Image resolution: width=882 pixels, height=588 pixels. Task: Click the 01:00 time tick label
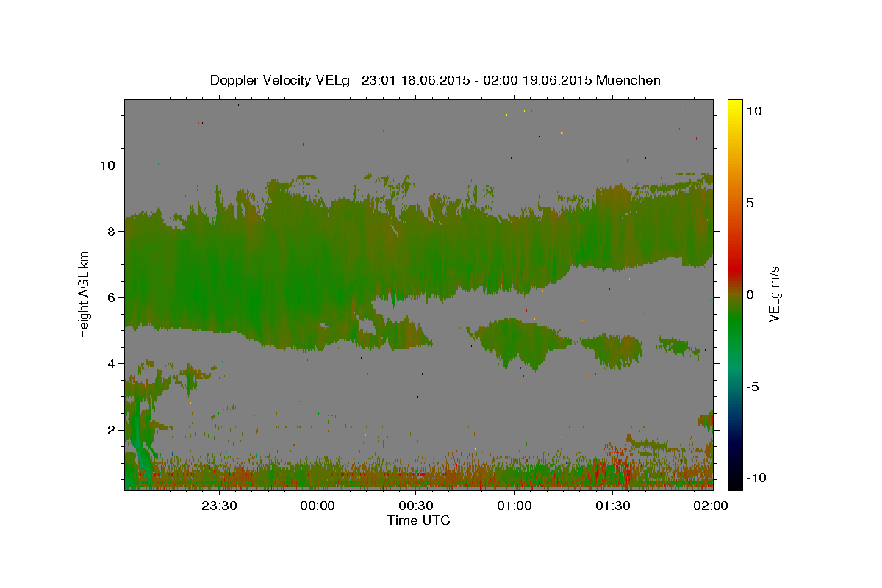(x=514, y=506)
